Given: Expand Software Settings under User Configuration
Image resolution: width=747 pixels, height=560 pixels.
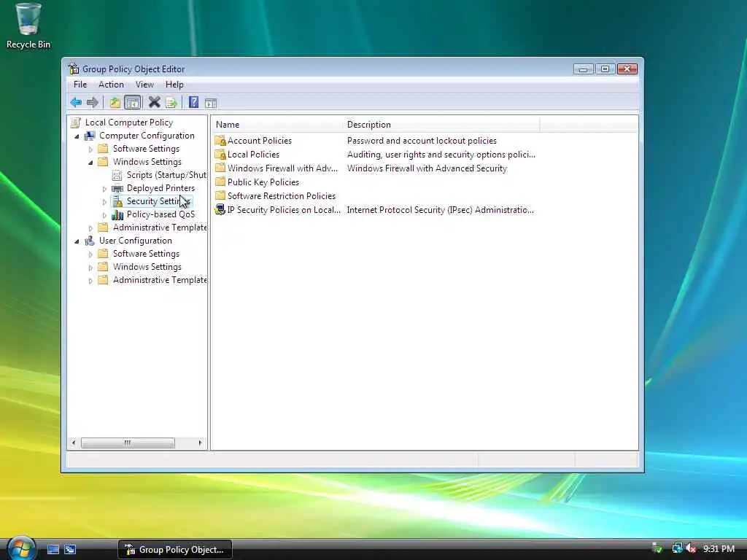Looking at the screenshot, I should (90, 254).
